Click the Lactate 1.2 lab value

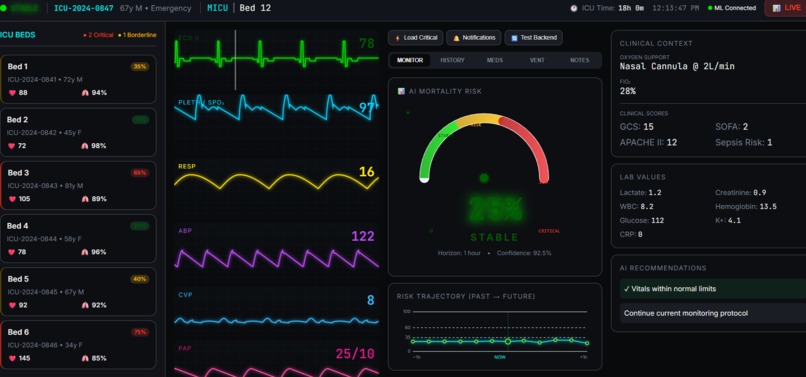click(640, 192)
